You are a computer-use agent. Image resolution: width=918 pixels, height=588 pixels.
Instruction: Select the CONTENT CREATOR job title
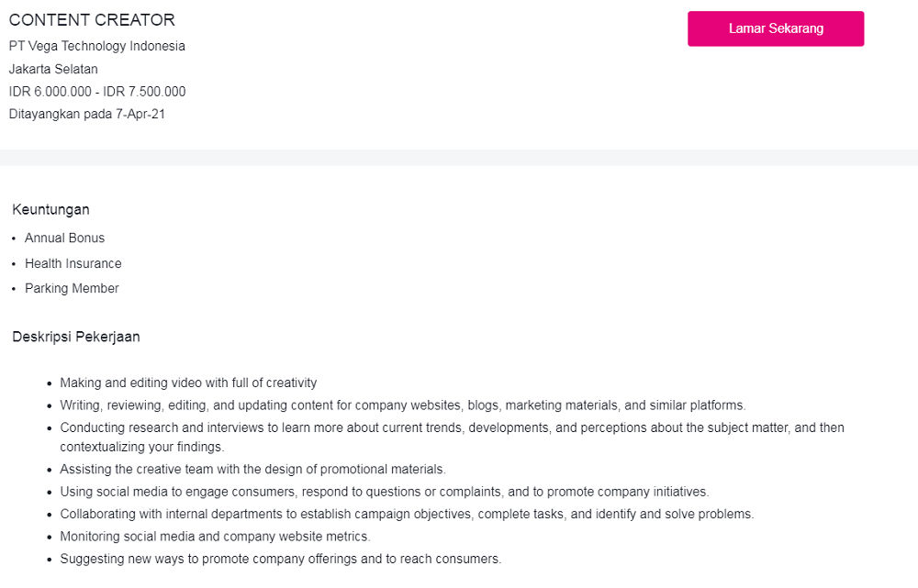point(92,20)
